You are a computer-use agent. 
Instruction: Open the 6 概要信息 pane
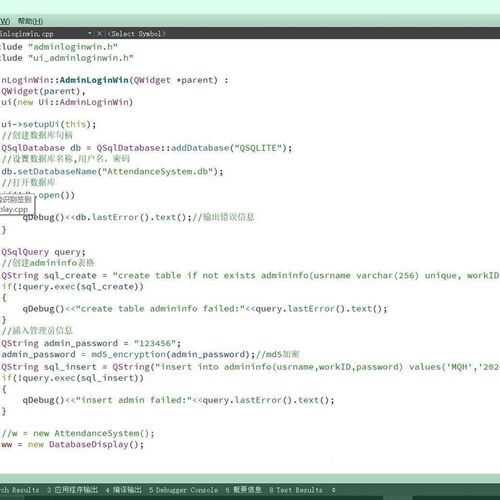[x=243, y=490]
